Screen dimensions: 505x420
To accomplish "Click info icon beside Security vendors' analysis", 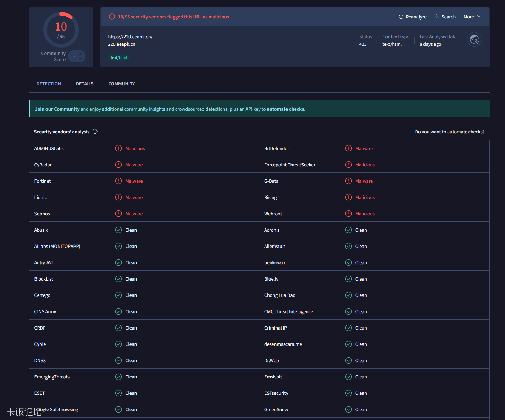I will tap(95, 132).
